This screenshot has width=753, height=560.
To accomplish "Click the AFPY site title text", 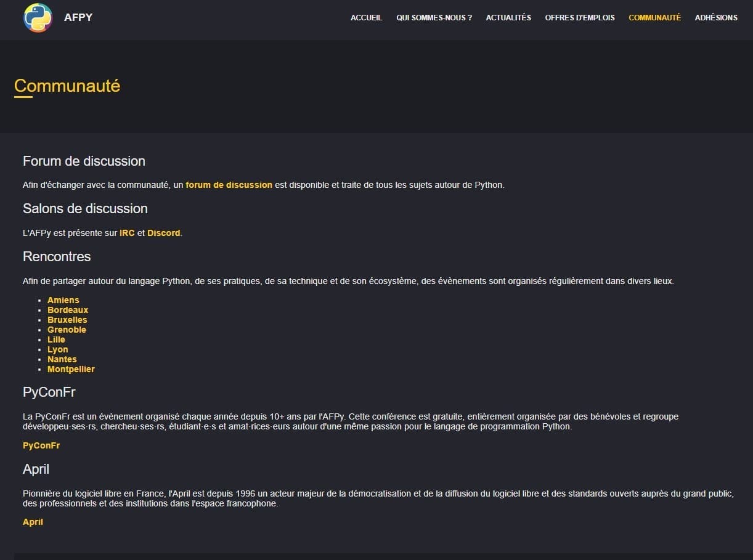I will [78, 17].
